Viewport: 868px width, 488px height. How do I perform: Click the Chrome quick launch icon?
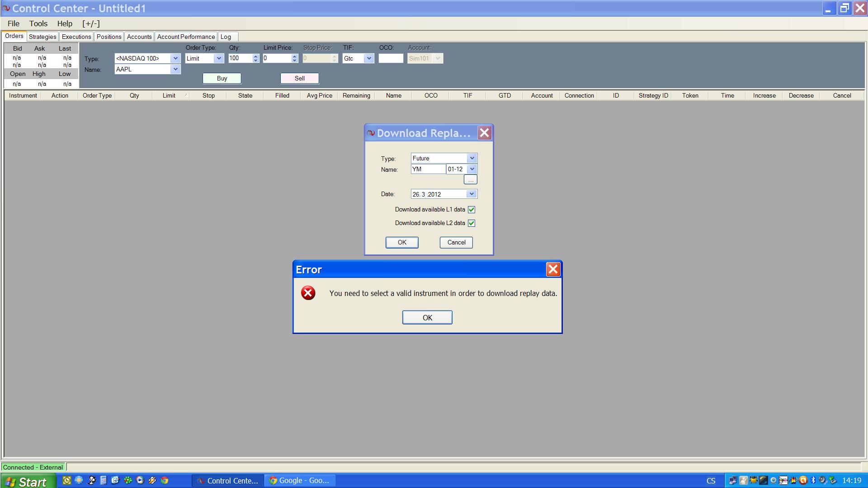[165, 480]
